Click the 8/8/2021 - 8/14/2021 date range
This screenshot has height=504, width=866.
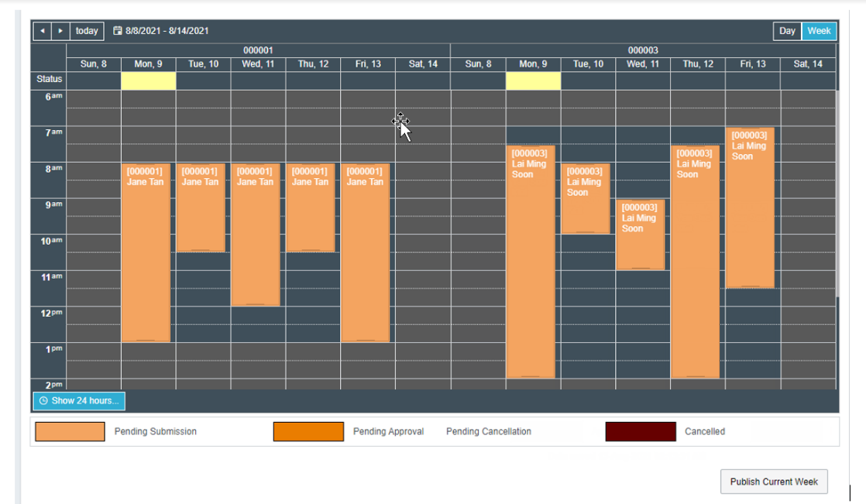point(167,31)
